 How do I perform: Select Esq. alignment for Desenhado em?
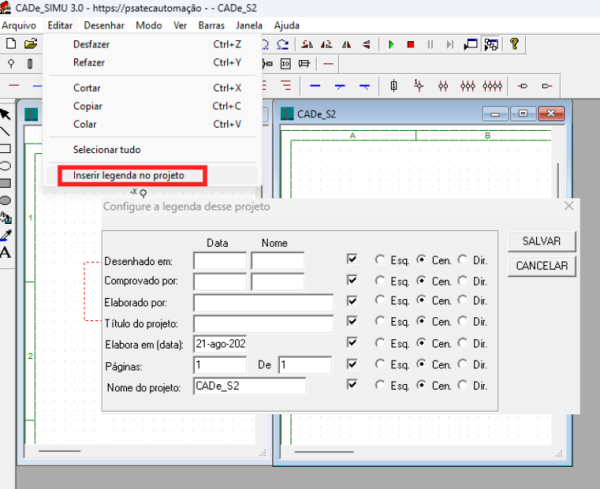[x=380, y=259]
